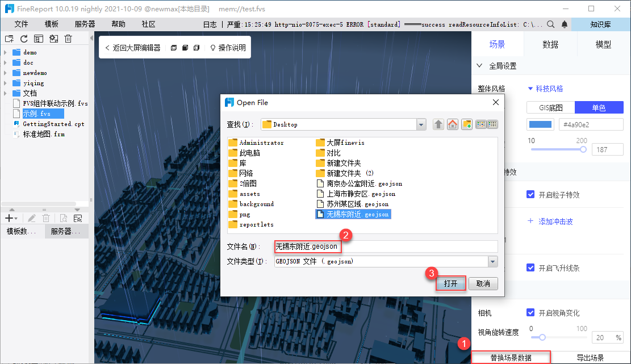This screenshot has height=364, width=631.
Task: Expand the newdemo folder
Action: point(5,73)
